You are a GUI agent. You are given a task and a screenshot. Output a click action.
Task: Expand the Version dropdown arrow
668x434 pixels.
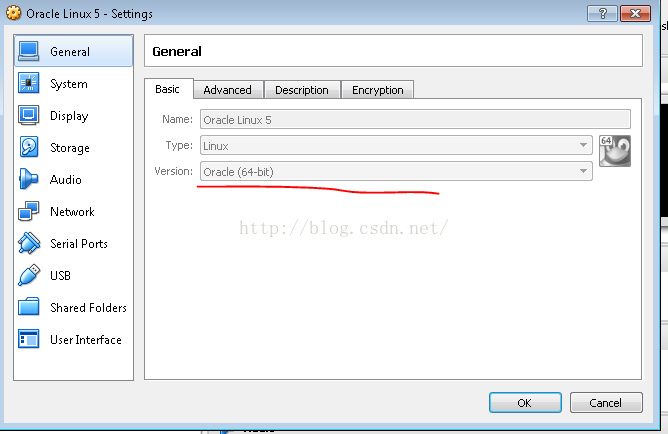tap(583, 171)
